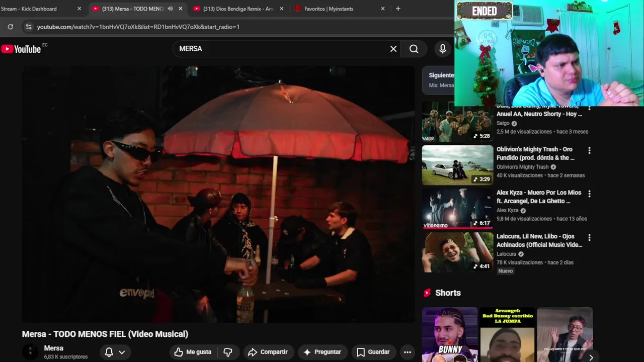Click the dislike thumbs-down button
This screenshot has height=362, width=644.
[228, 352]
